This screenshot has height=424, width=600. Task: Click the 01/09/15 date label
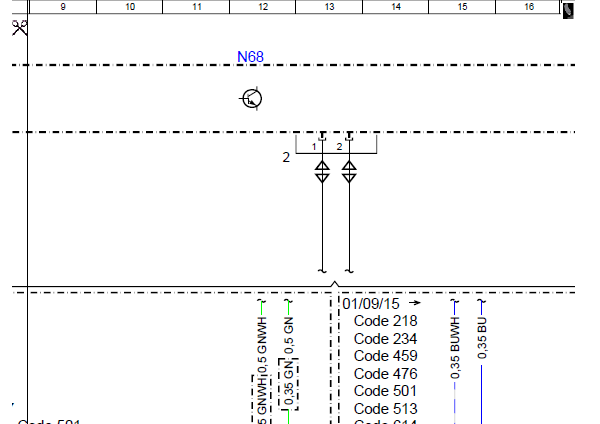371,303
